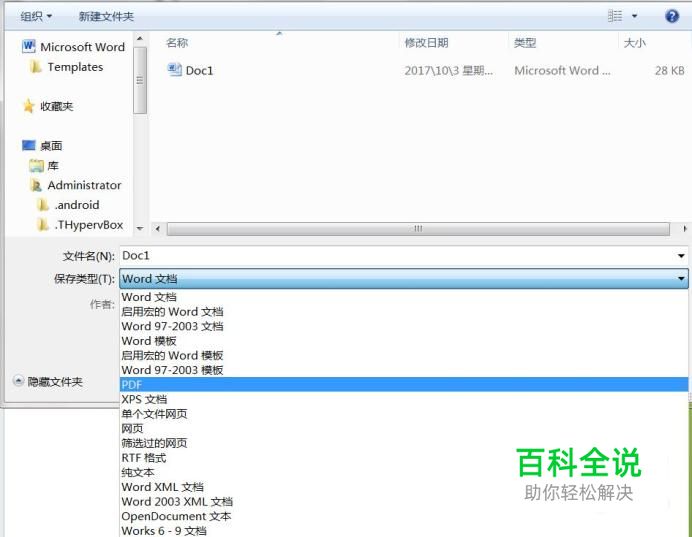Open the 组织 menu
692x537 pixels.
[36, 16]
